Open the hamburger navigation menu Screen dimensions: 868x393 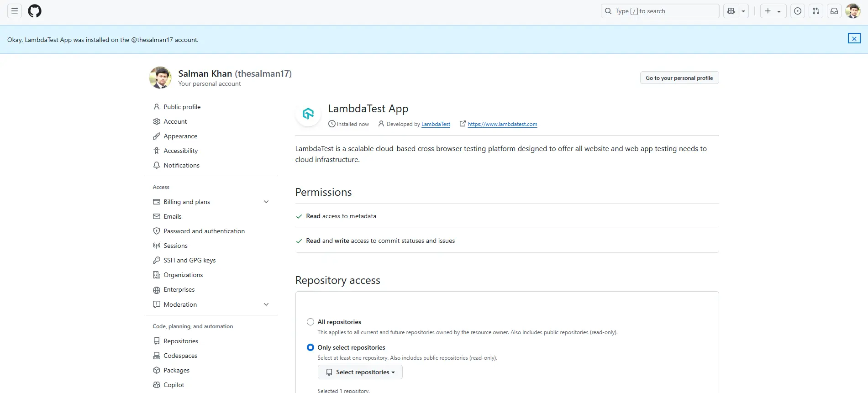15,11
